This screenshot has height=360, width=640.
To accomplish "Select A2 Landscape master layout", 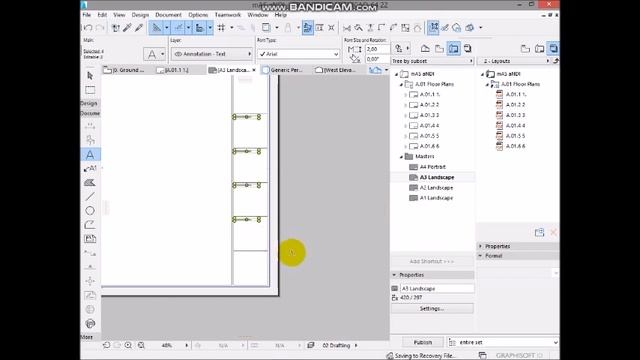I will coord(436,188).
